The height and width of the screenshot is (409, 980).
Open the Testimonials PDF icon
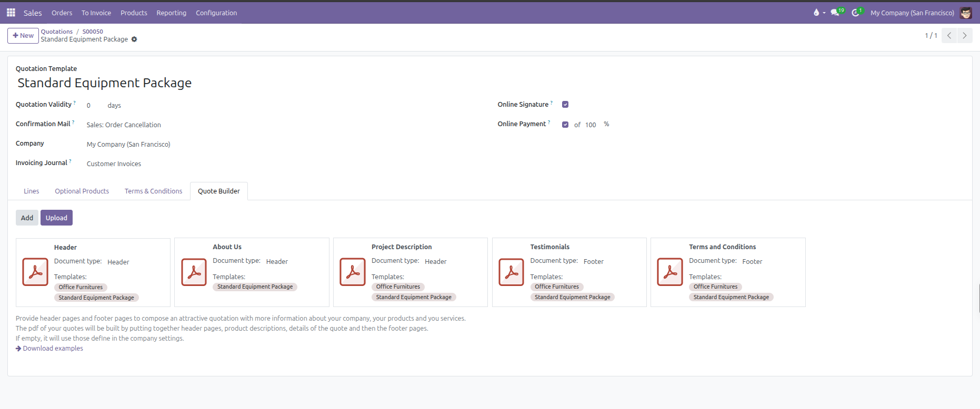511,272
